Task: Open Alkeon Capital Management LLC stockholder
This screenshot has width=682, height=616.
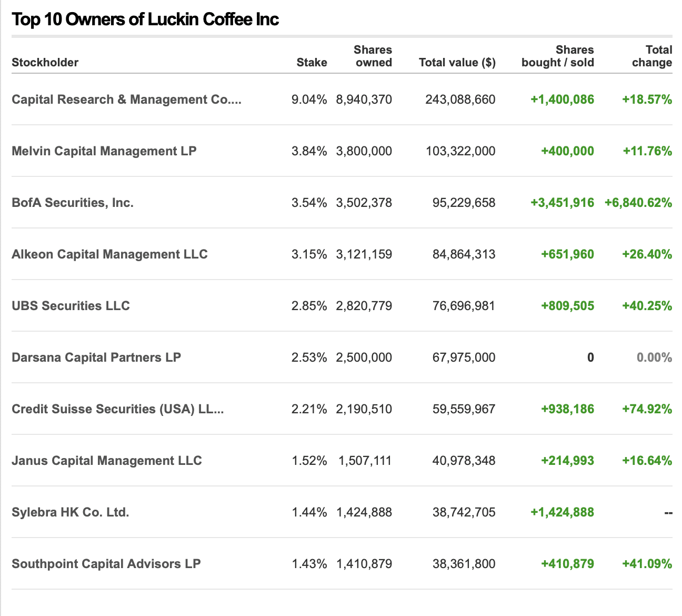Action: [x=109, y=254]
